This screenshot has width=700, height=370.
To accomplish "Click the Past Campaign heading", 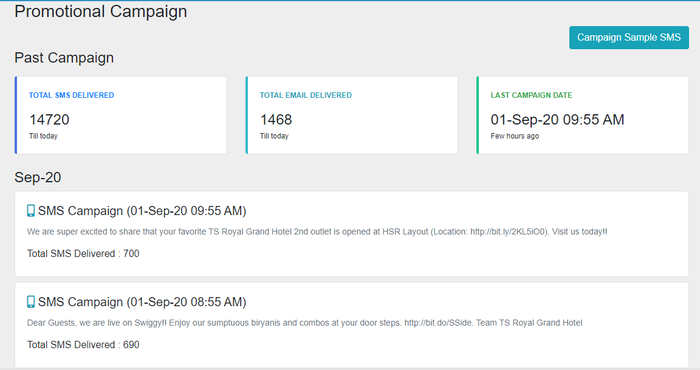I will (64, 58).
